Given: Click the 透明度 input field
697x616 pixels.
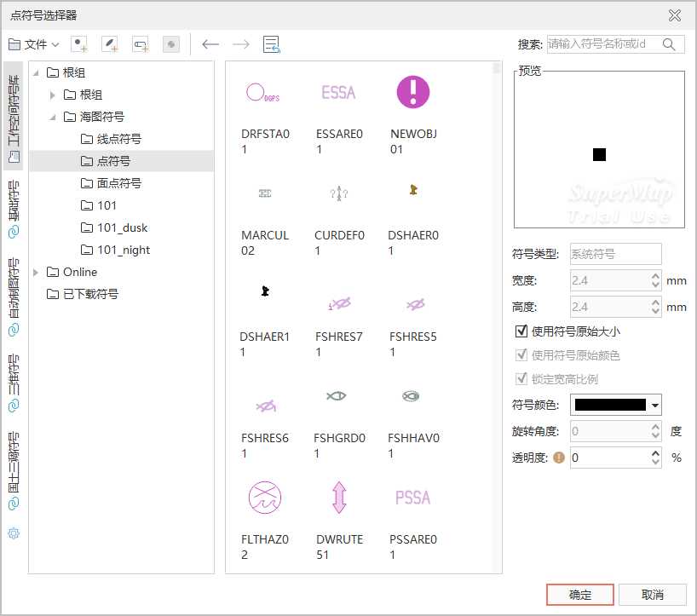Looking at the screenshot, I should click(608, 458).
